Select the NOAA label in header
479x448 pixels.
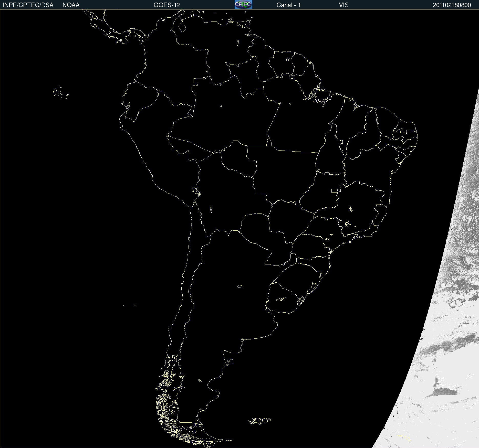71,5
